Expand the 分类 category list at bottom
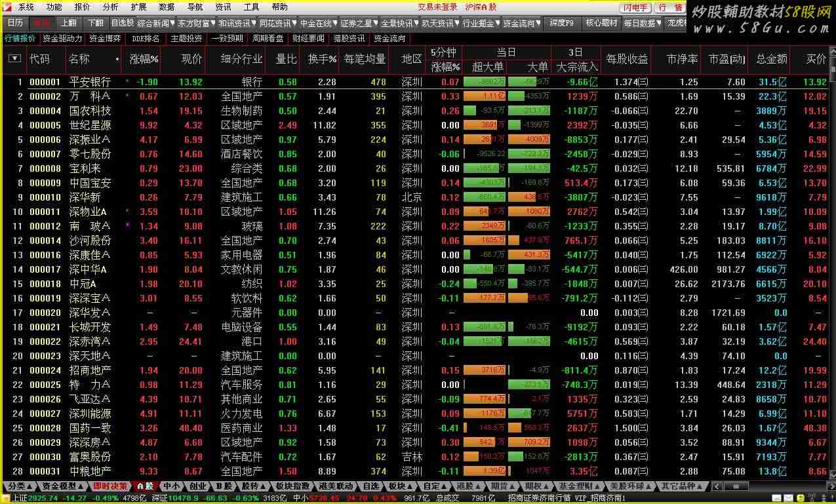The image size is (836, 504). [x=19, y=486]
